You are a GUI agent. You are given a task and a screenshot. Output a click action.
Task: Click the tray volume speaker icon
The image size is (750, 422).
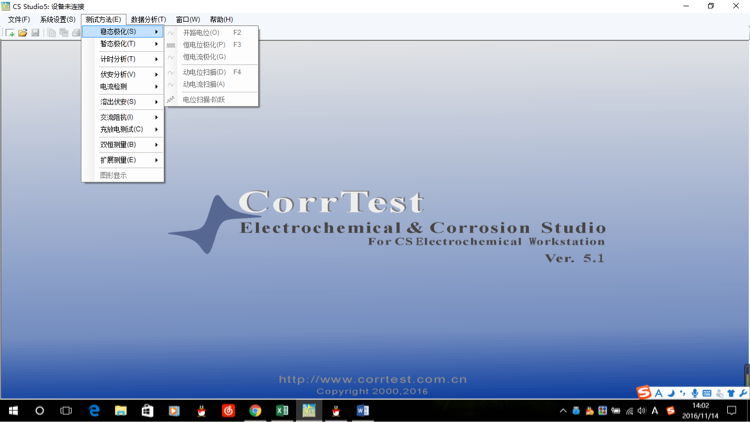[641, 411]
